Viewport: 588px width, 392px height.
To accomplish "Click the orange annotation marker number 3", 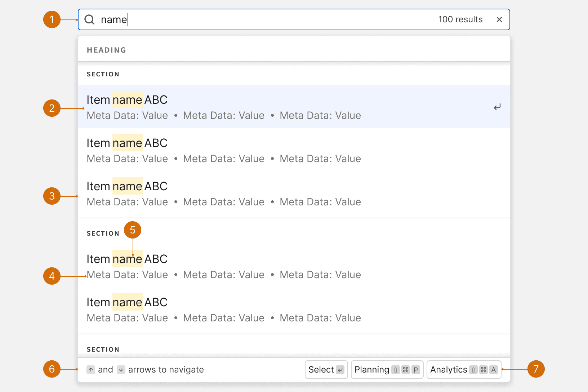I will [x=52, y=196].
